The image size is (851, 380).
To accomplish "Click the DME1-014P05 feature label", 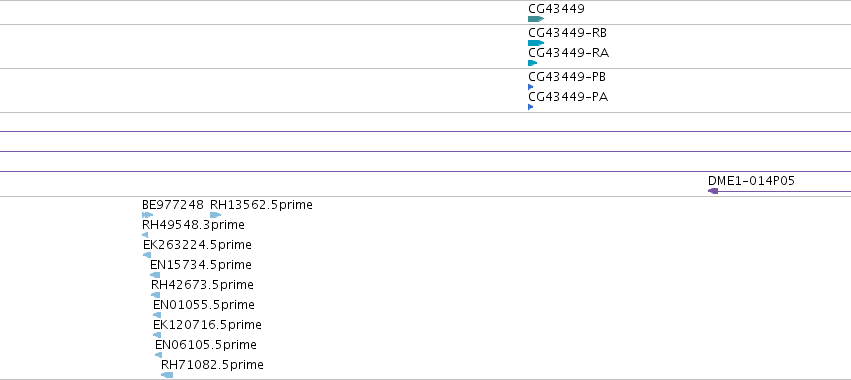I will point(752,181).
